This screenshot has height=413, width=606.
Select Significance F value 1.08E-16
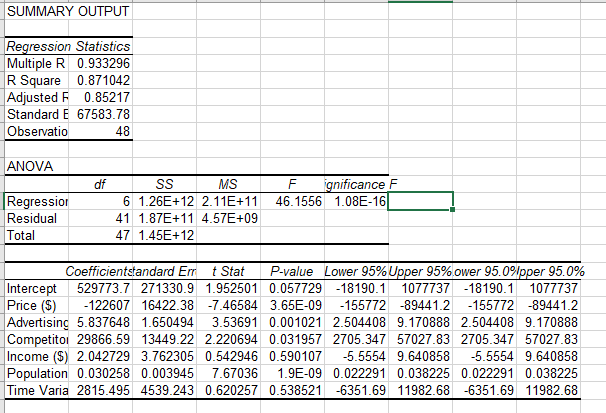(x=356, y=201)
